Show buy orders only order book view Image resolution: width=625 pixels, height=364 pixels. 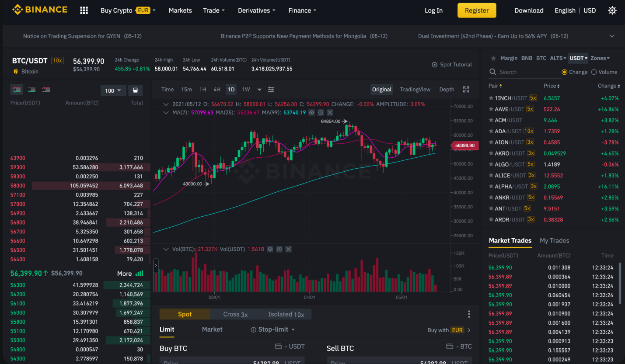[x=31, y=90]
